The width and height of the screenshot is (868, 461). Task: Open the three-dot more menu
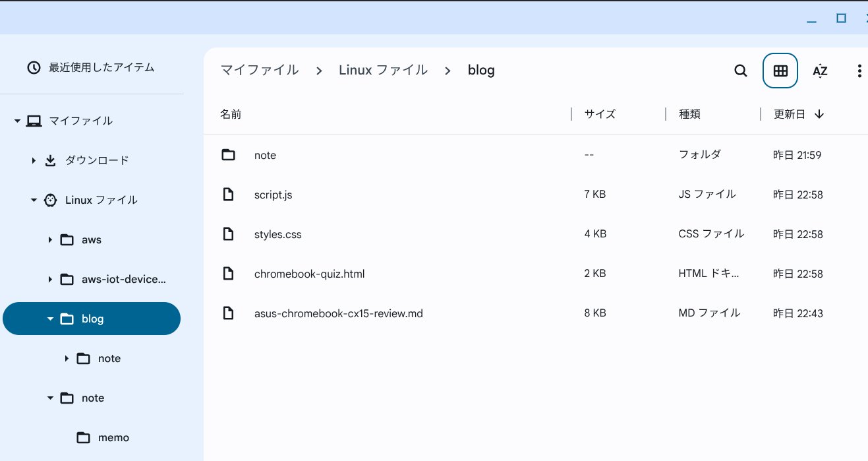pos(859,71)
